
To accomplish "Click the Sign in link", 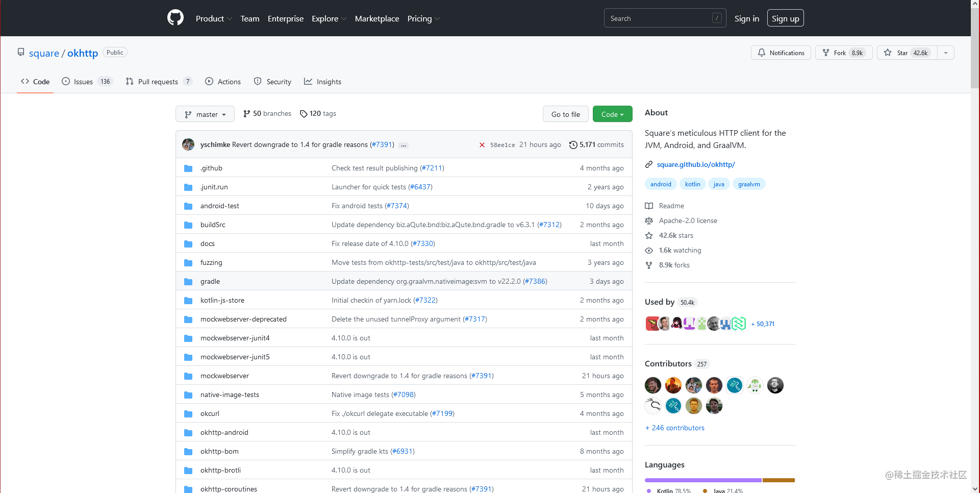I will click(747, 18).
